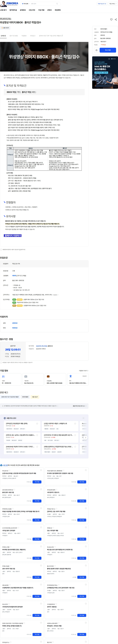Select the 상세요강 tab
Viewport: 118px width, 644px height.
[x=3, y=36]
